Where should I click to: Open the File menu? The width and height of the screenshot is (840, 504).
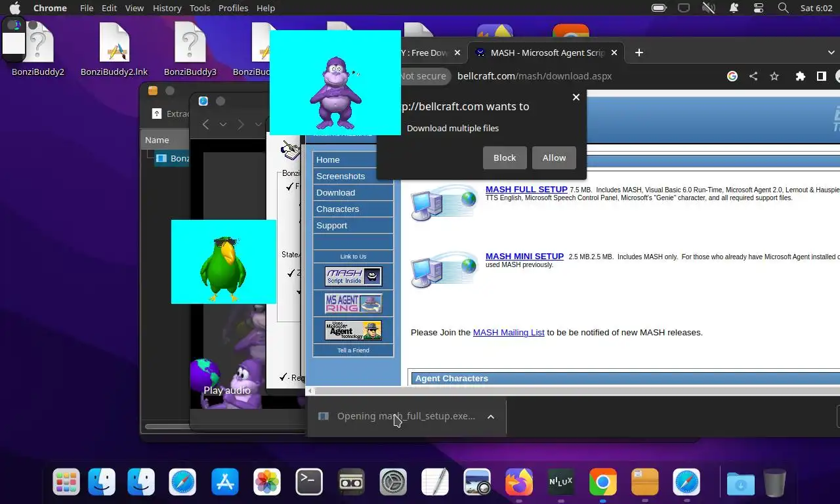pyautogui.click(x=87, y=8)
